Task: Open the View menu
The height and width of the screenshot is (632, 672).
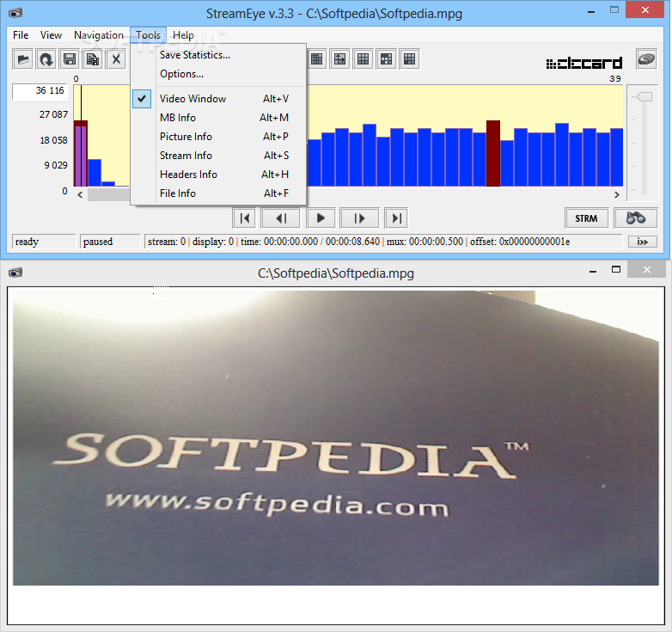Action: click(x=51, y=35)
